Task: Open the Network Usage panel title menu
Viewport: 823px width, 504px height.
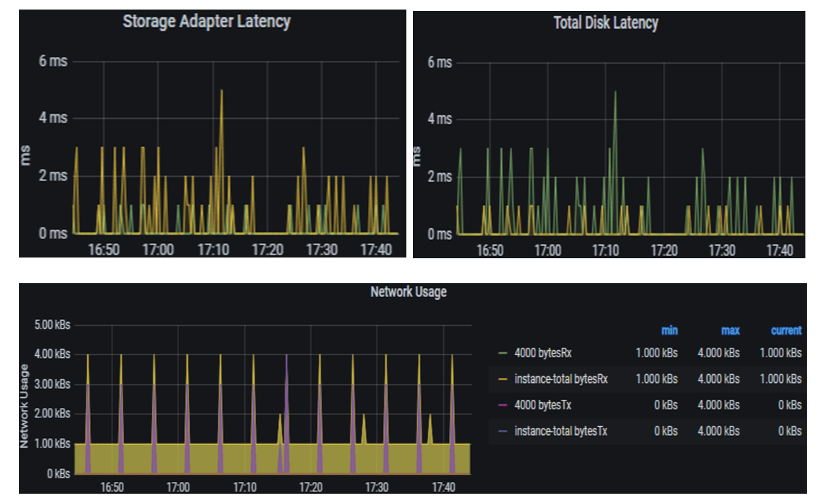Action: (409, 292)
